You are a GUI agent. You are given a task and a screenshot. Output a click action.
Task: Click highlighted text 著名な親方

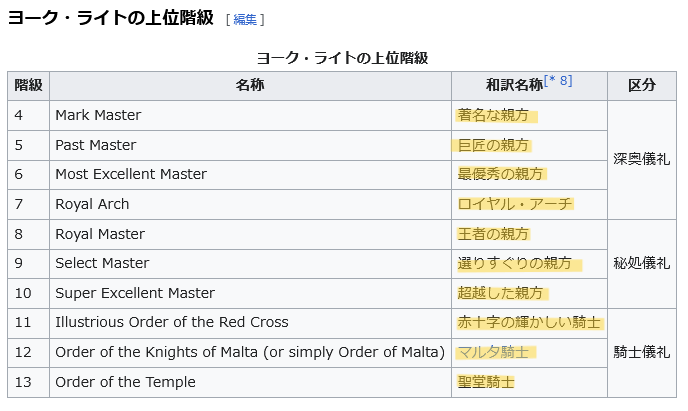(494, 115)
